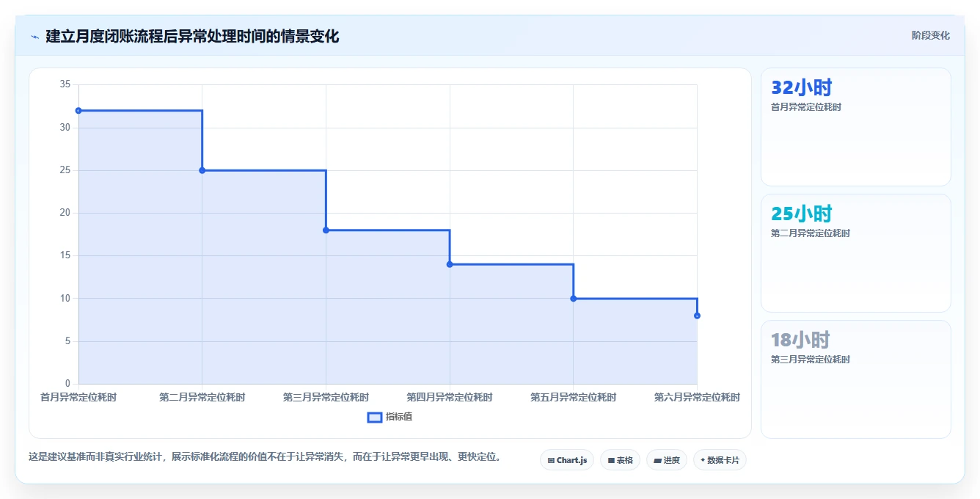This screenshot has width=980, height=499.
Task: Click the y-axis value 15
Action: pyautogui.click(x=65, y=255)
